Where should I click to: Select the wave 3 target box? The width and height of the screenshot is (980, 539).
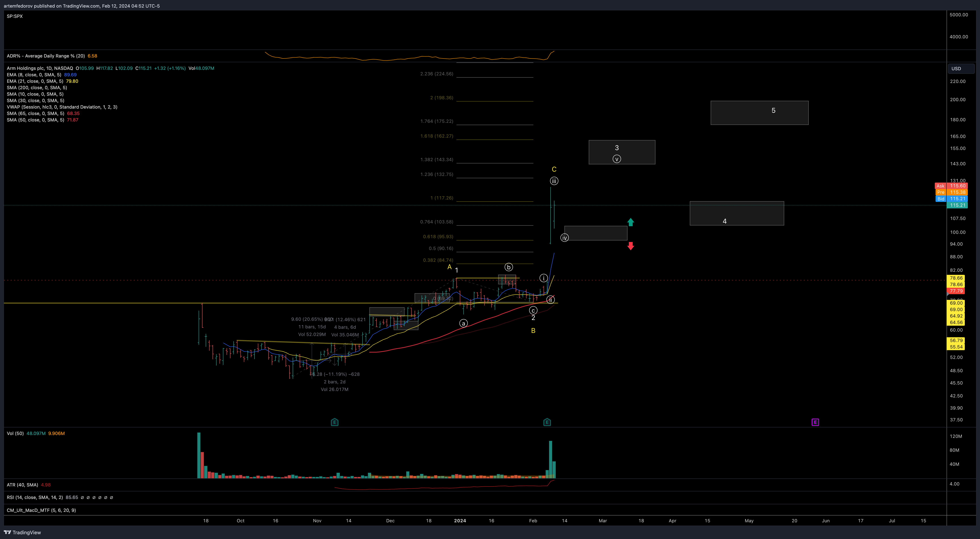(622, 152)
